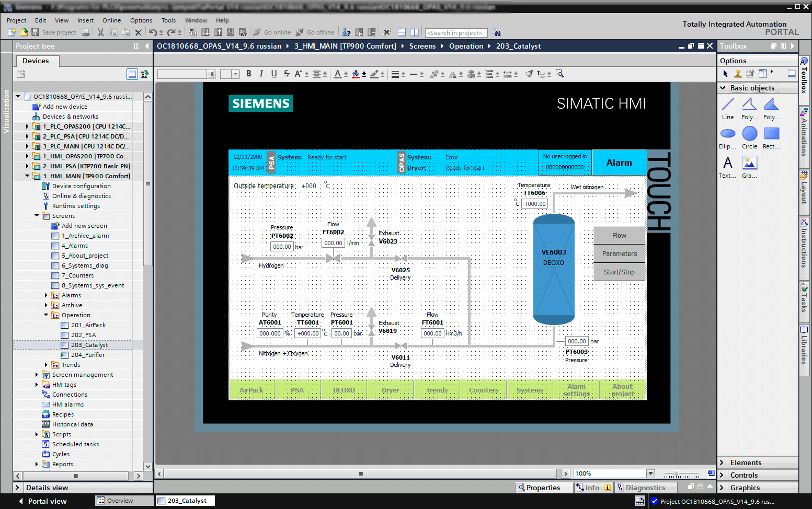Click the Paste icon in main toolbar
This screenshot has height=509, width=812.
[125, 32]
